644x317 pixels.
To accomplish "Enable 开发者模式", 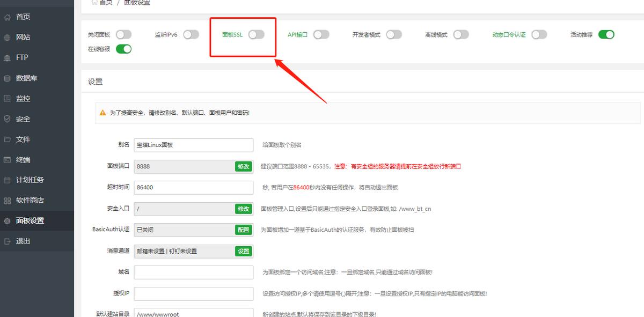I will pyautogui.click(x=394, y=34).
